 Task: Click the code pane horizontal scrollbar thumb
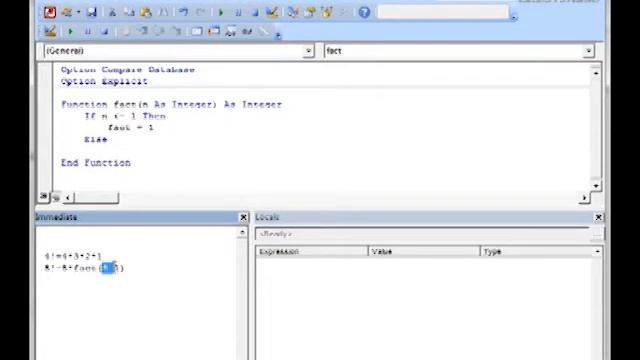coord(96,198)
